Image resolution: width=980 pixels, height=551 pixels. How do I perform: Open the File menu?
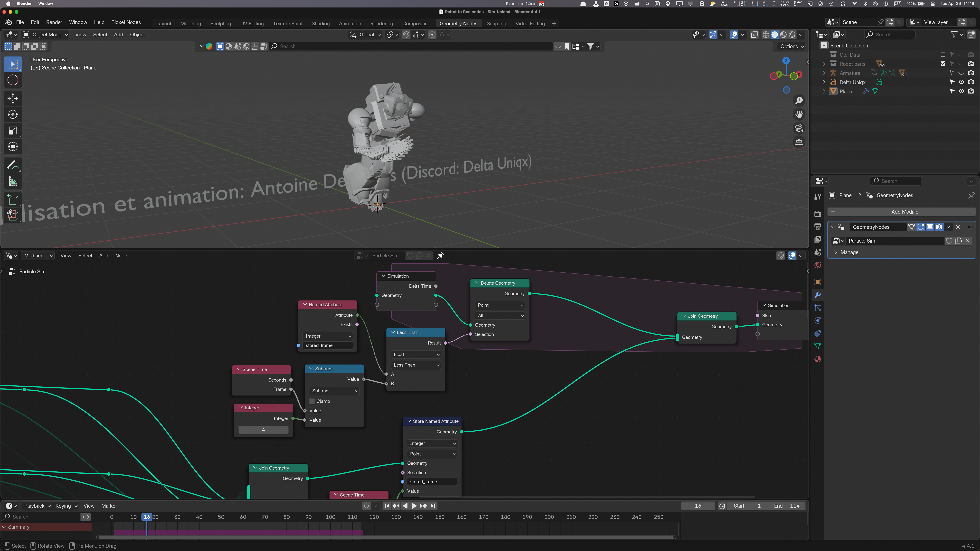[x=20, y=22]
